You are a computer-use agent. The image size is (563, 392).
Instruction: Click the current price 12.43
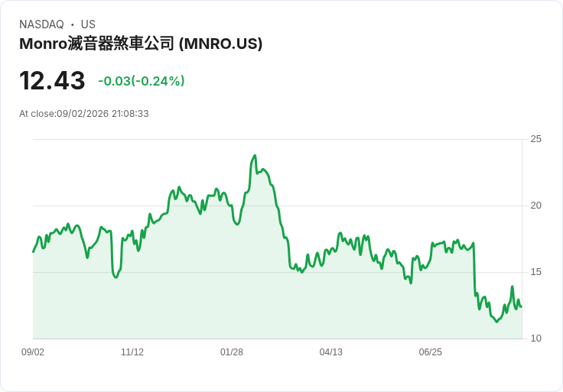tap(52, 80)
